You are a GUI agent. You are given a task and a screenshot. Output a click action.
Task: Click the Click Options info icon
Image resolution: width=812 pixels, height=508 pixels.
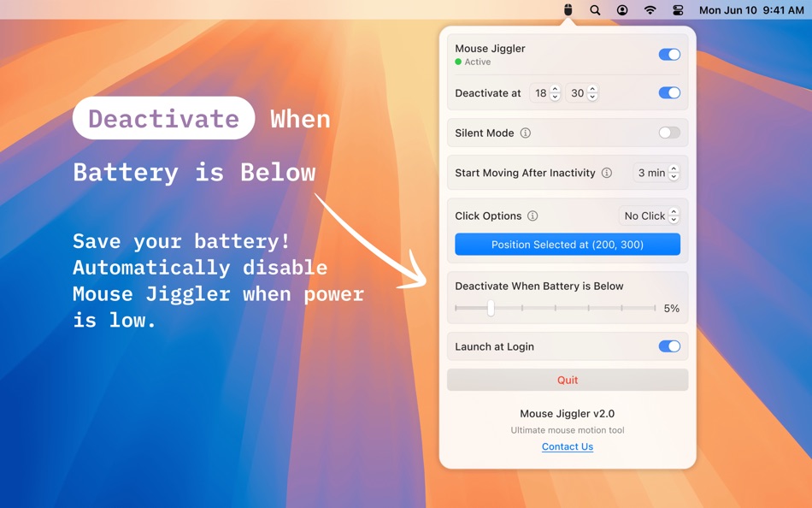533,216
